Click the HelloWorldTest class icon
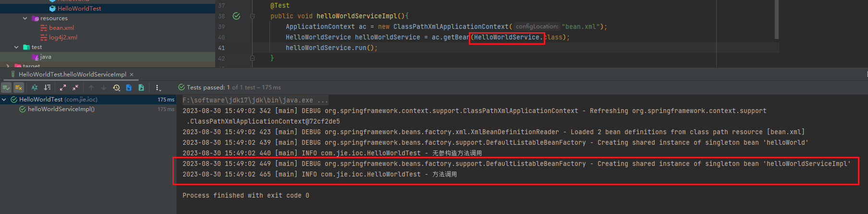 click(52, 8)
